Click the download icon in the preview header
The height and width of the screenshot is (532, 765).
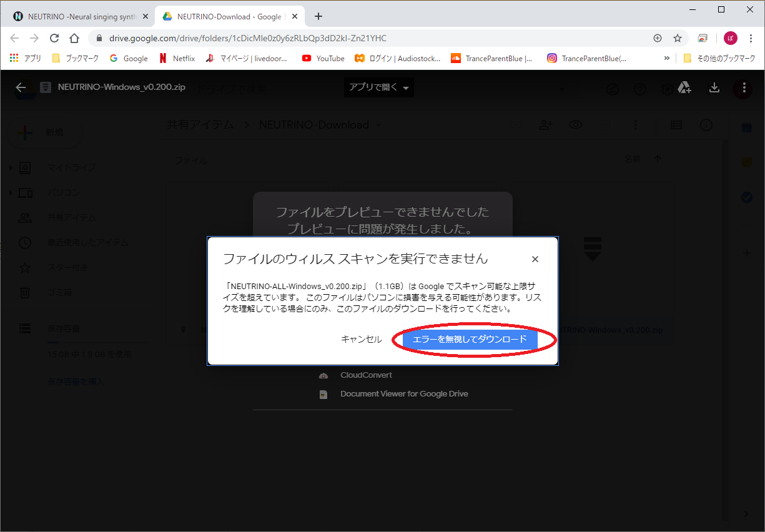coord(714,88)
